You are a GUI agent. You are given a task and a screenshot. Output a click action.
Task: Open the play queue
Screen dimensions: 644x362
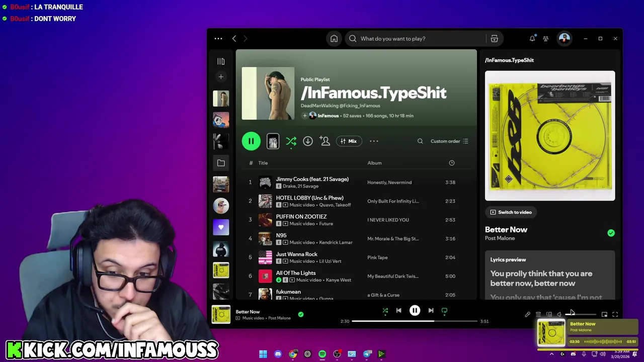[538, 315]
